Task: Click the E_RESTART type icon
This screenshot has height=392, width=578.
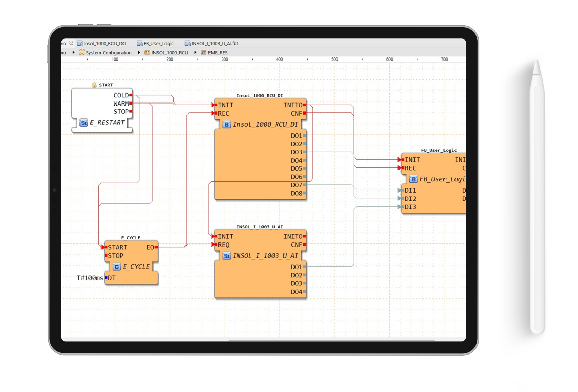Action: [84, 123]
